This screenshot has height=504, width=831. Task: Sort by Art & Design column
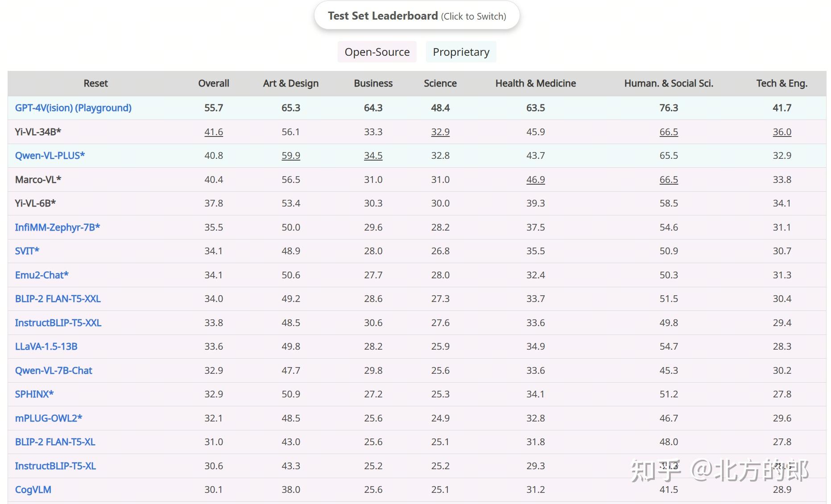coord(290,83)
